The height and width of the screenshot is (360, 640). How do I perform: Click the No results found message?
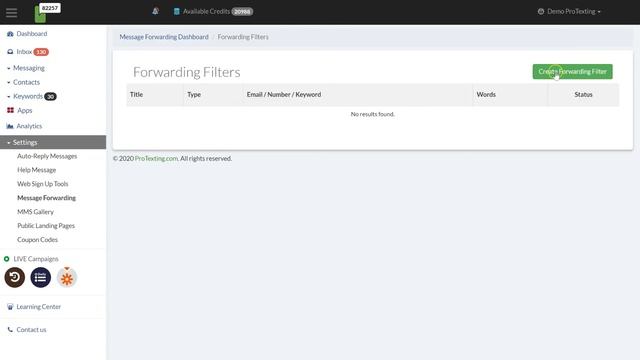coord(373,114)
